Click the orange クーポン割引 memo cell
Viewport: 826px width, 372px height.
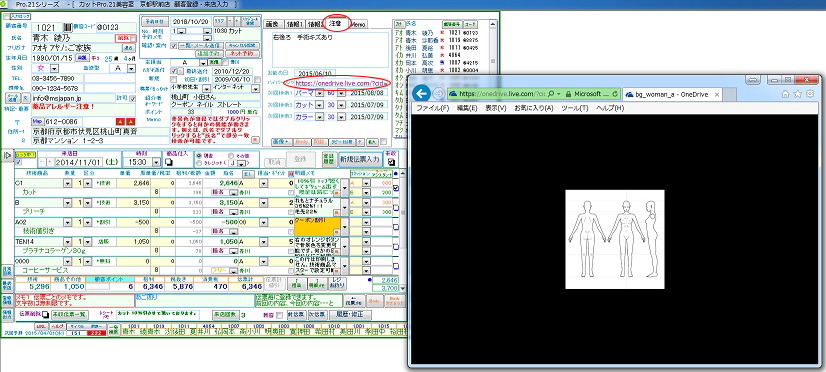pos(317,227)
